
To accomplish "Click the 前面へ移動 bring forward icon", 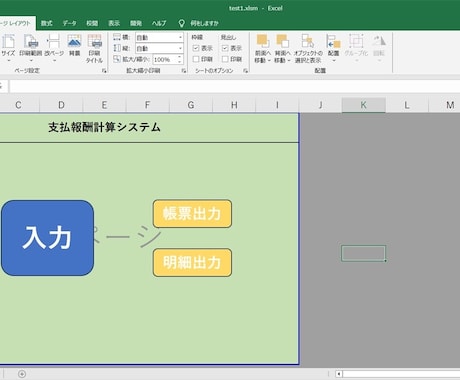I will [x=262, y=41].
